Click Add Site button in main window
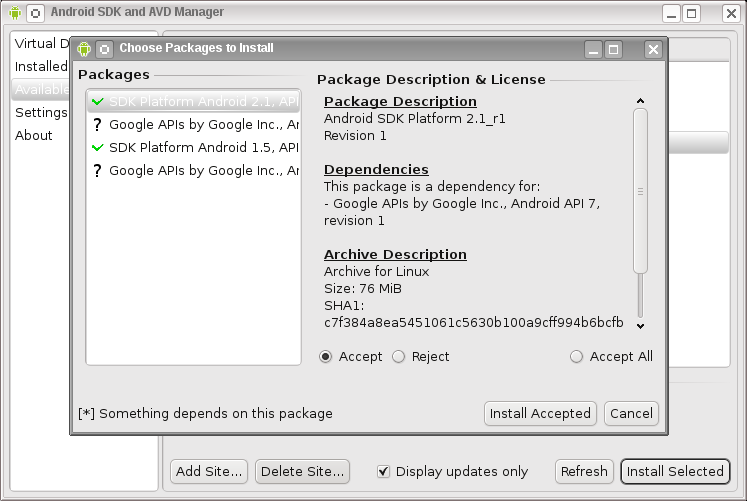747x501 pixels. pos(209,471)
